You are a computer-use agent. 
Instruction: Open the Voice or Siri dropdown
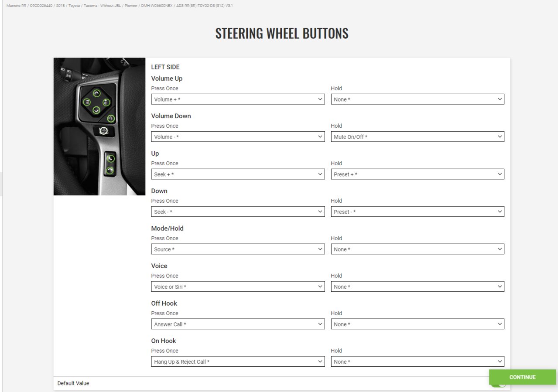(x=238, y=287)
